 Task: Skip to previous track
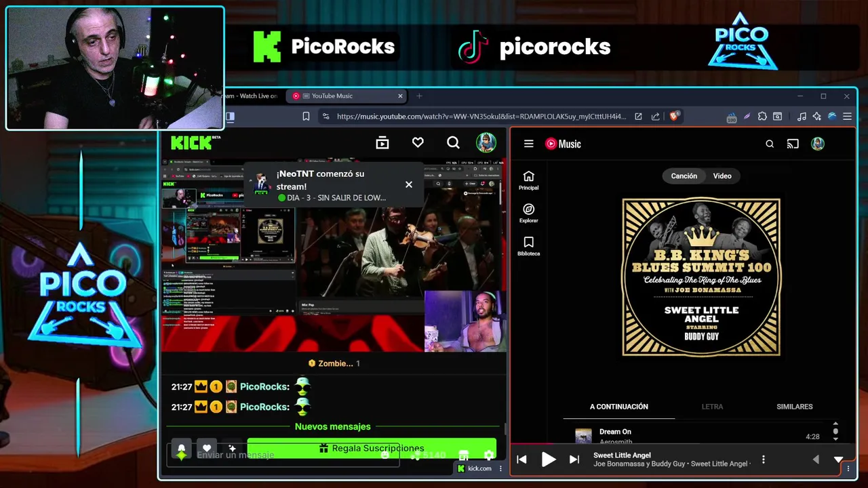(521, 460)
